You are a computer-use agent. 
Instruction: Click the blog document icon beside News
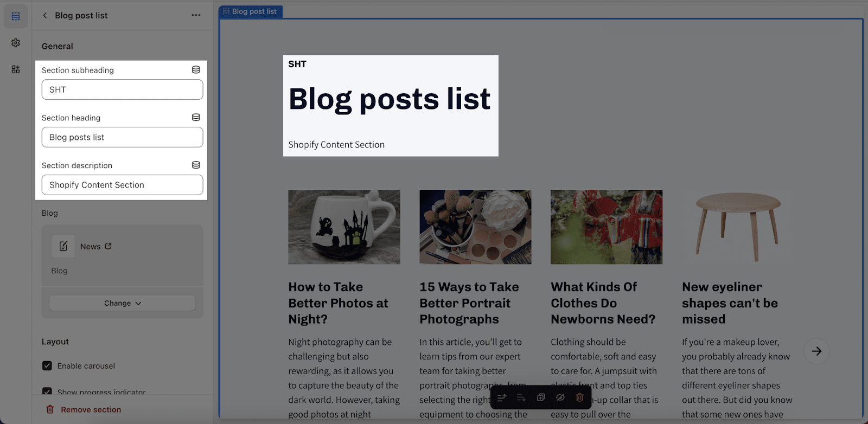(x=63, y=246)
